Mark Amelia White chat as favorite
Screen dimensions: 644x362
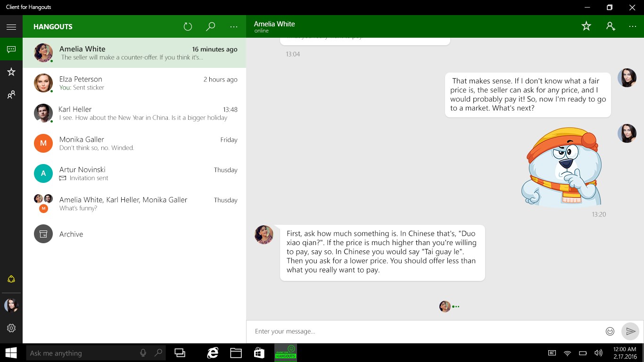click(x=586, y=26)
